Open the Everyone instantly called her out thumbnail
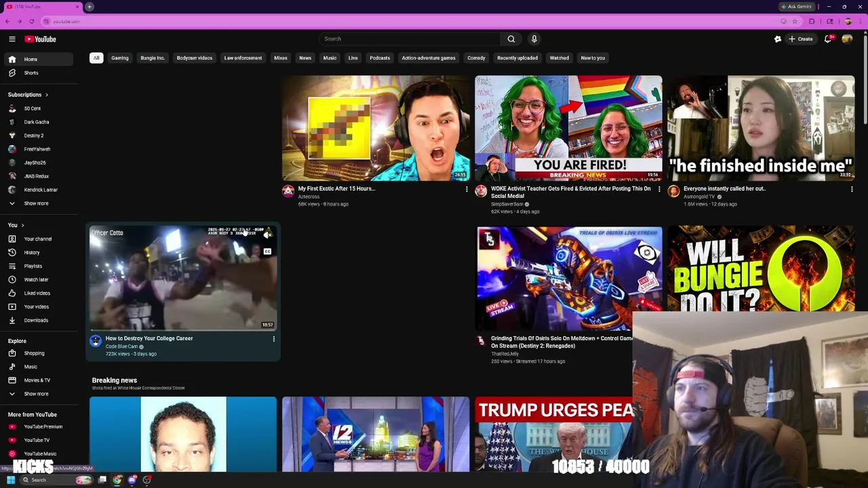Screen dimensions: 868x488 tap(761, 128)
